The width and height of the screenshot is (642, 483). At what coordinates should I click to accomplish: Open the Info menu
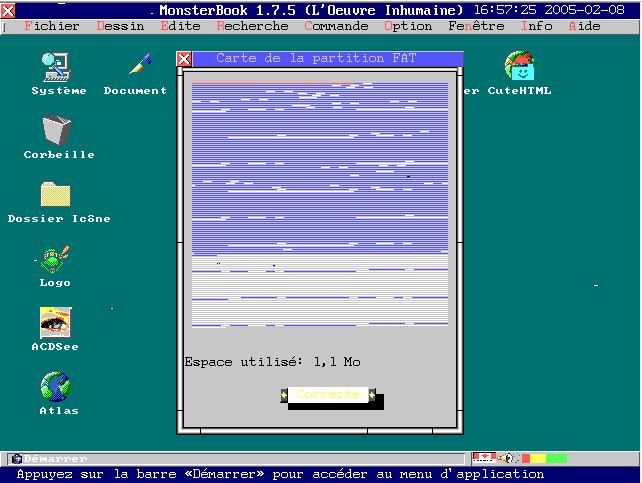536,26
